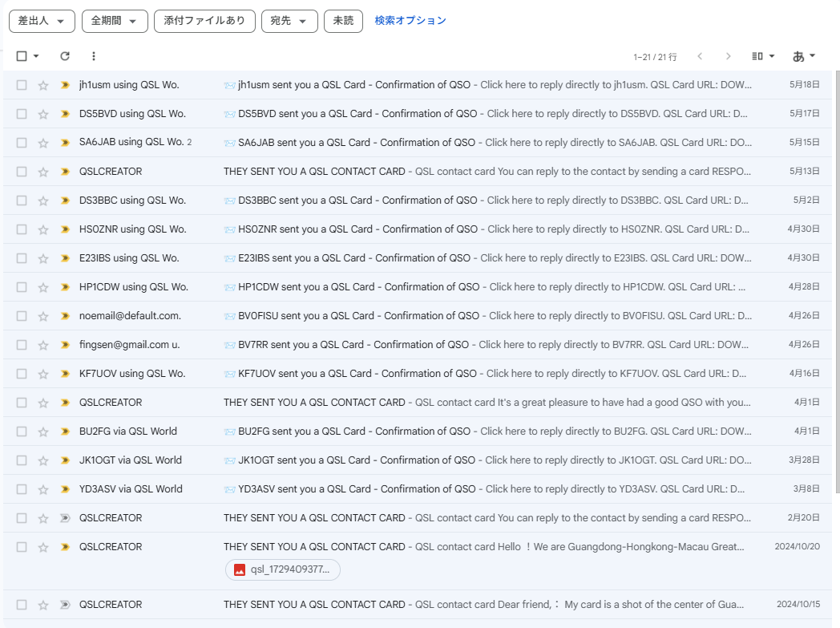Select the 2024/10/15 QSLCREATOR email checkbox
840x628 pixels.
click(22, 605)
